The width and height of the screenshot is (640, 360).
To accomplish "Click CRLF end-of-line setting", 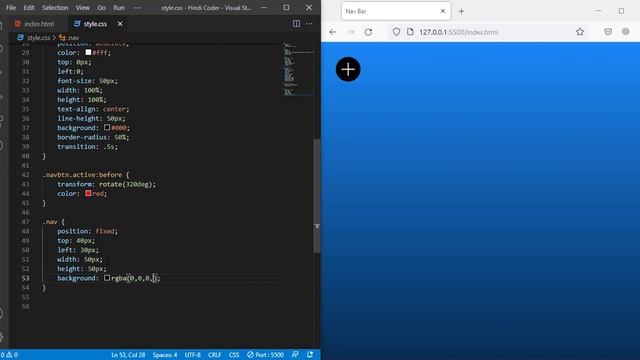I will tap(214, 355).
